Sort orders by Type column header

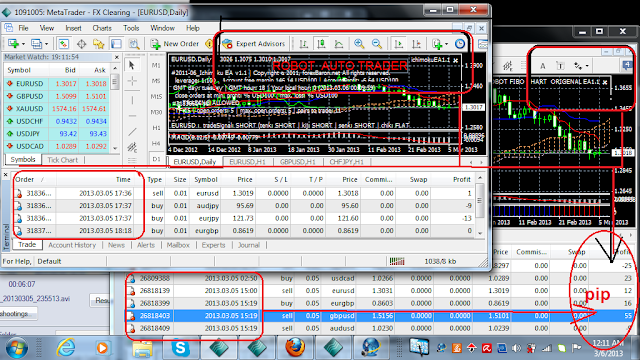pyautogui.click(x=155, y=180)
